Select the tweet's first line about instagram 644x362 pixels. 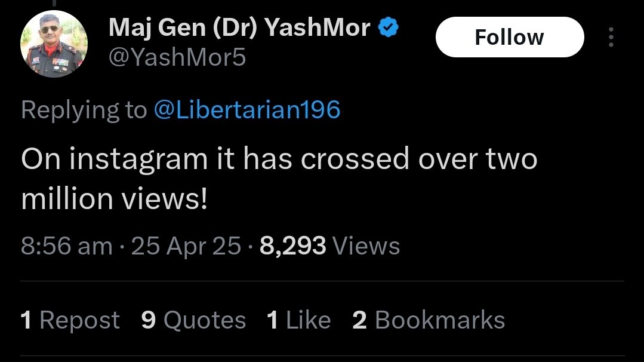pyautogui.click(x=279, y=159)
